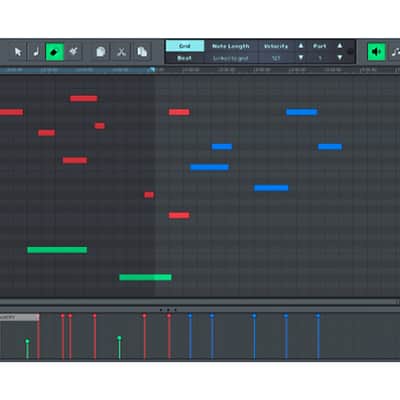Viewport: 400px width, 400px height.
Task: Select the tiny red note near the playhead
Action: click(149, 195)
